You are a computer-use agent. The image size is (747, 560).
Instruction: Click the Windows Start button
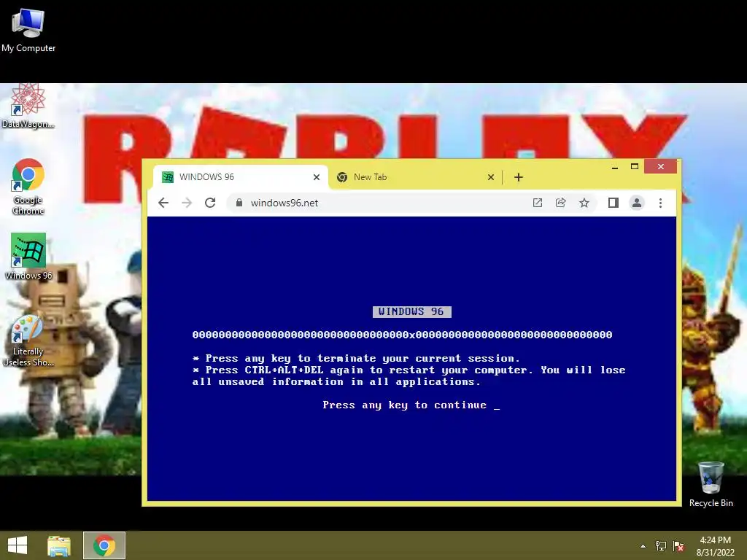(18, 545)
